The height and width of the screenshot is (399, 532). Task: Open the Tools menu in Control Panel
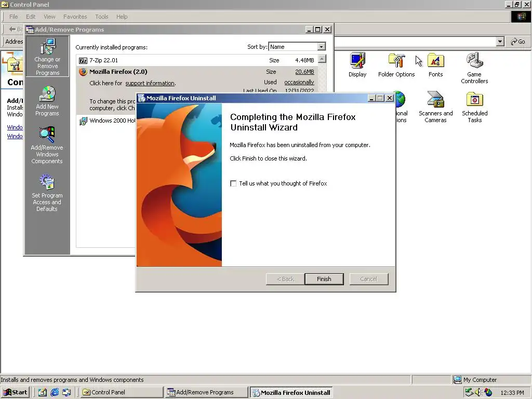tap(101, 17)
